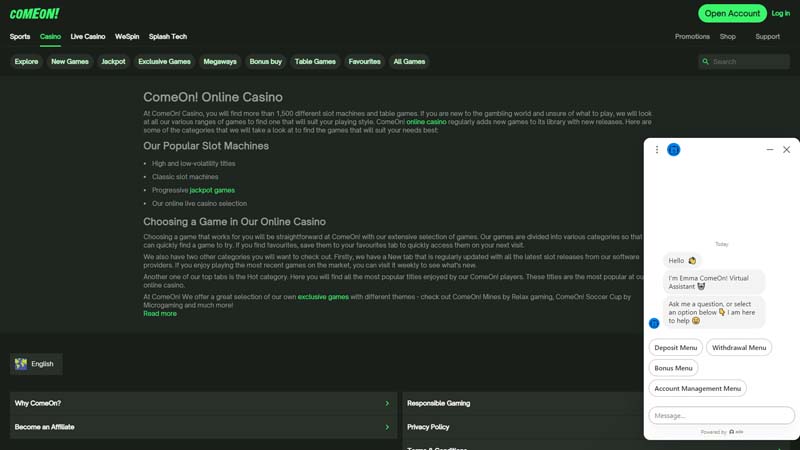Click the Read more link
800x450 pixels.
(x=160, y=314)
